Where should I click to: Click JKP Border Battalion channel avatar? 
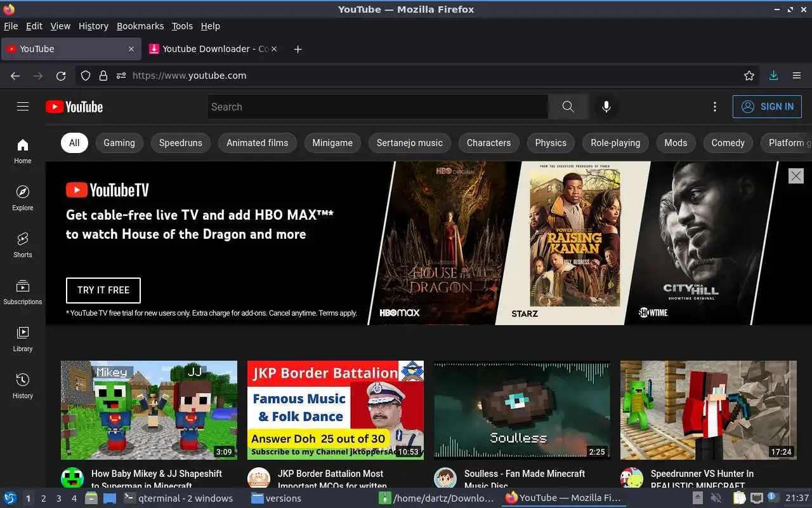point(259,479)
